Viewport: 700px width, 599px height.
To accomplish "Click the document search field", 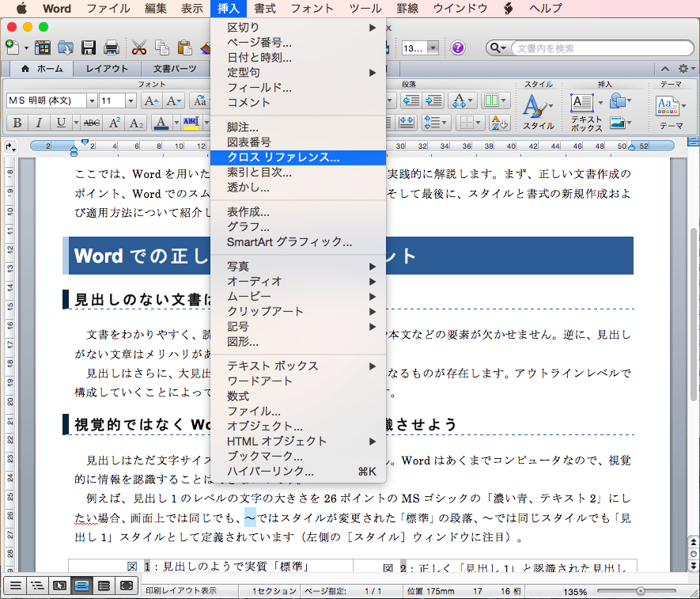I will [601, 48].
